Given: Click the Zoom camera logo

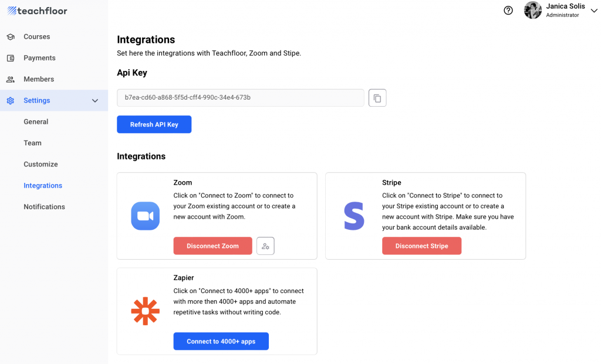Looking at the screenshot, I should (146, 216).
